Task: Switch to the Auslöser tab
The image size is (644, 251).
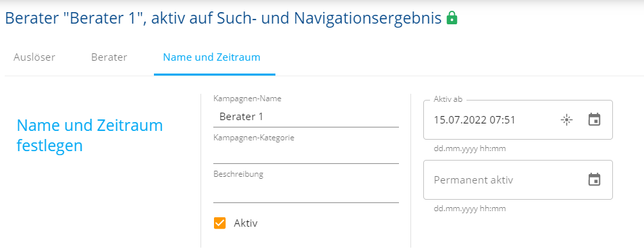Action: [x=34, y=57]
